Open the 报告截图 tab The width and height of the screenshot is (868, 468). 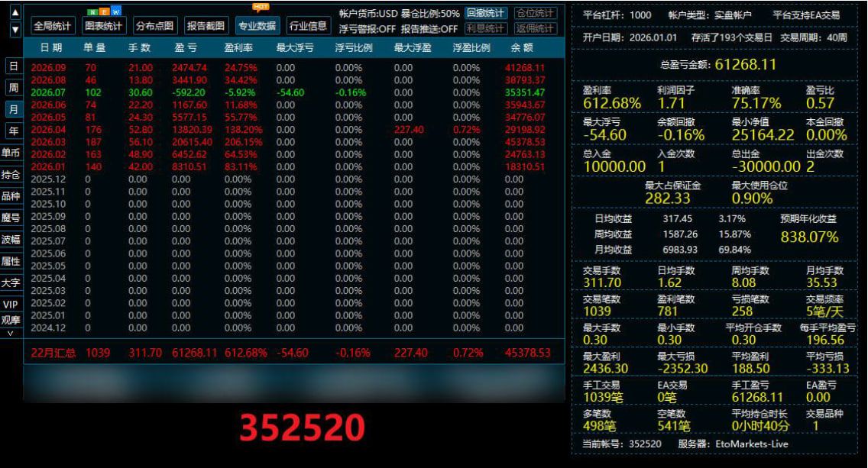pyautogui.click(x=206, y=25)
